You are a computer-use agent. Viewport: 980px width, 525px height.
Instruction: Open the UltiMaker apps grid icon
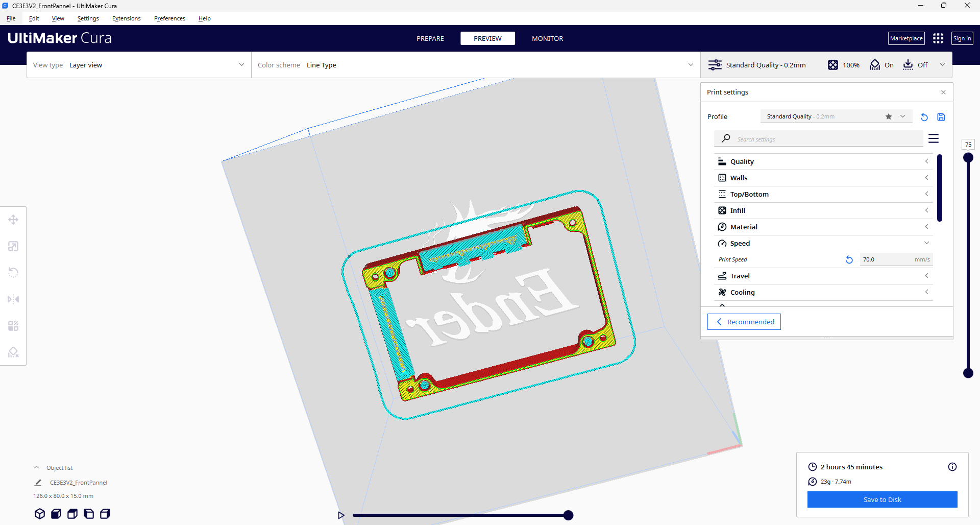938,38
